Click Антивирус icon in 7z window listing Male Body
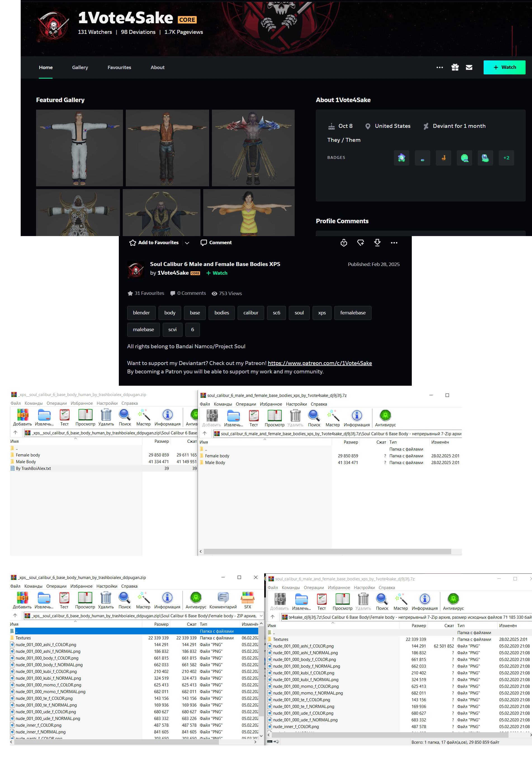Viewport: 532px width, 758px height. tap(385, 418)
